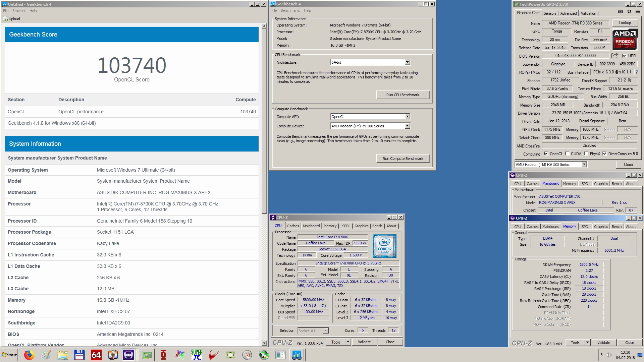Viewport: 644px width, 362px height.
Task: Open the Compute Device dropdown
Action: pyautogui.click(x=407, y=126)
